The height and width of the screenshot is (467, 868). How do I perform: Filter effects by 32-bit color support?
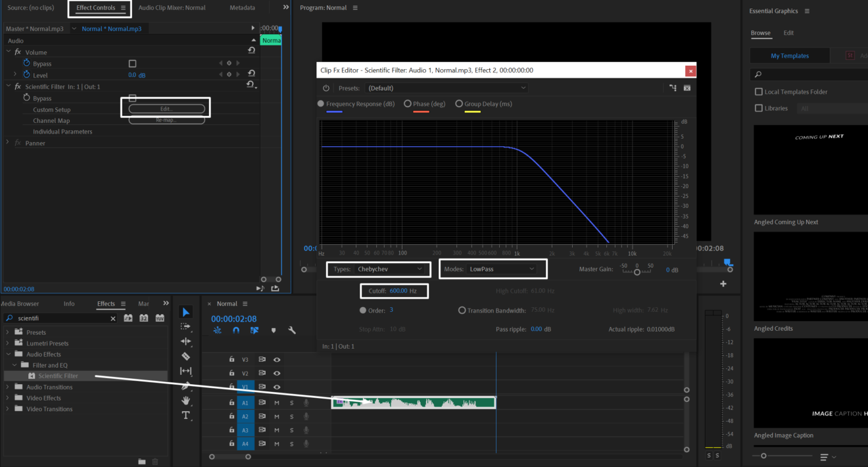(x=143, y=318)
